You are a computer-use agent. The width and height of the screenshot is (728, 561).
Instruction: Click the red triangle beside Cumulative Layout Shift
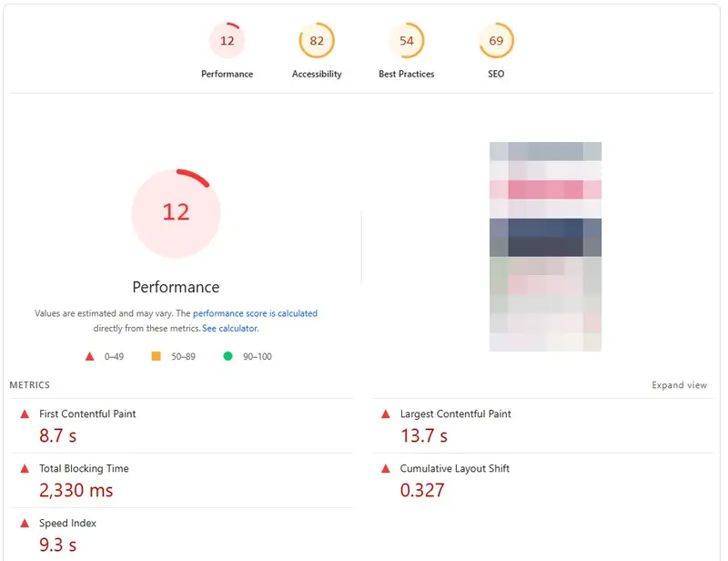point(385,468)
